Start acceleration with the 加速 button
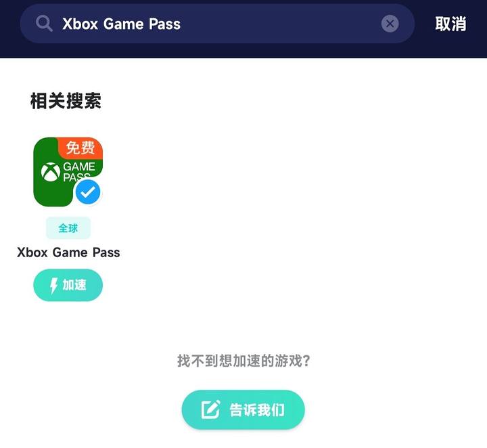Image resolution: width=487 pixels, height=448 pixels. click(68, 285)
